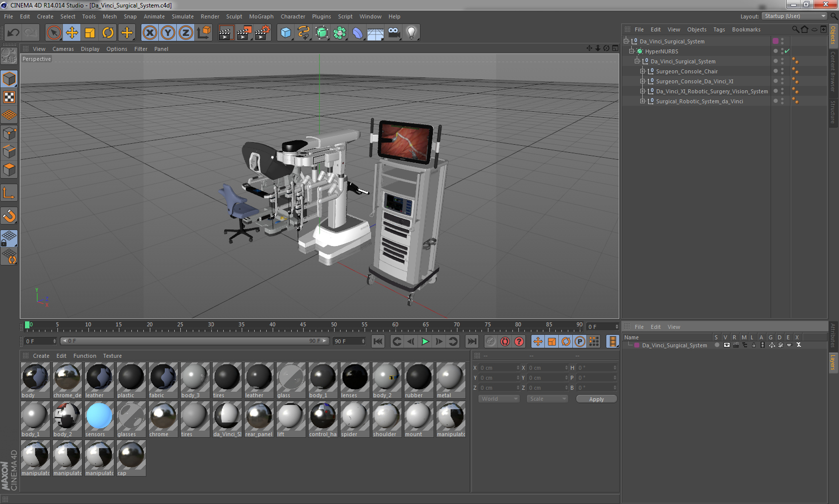This screenshot has width=839, height=504.
Task: Collapse the HyperNURBS tree node
Action: [632, 51]
